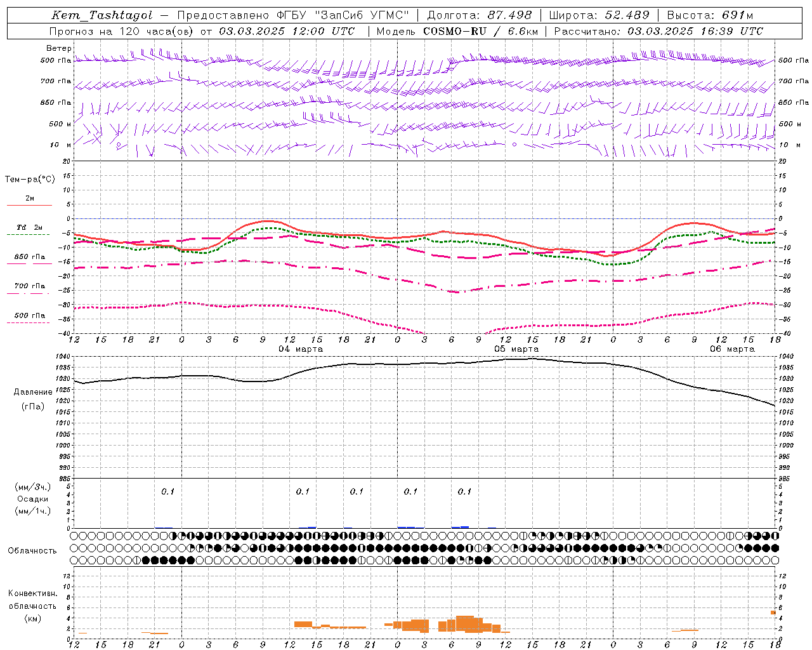Image resolution: width=812 pixels, height=650 pixels.
Task: Click the latitude value Широта: 52.489
Action: [599, 15]
